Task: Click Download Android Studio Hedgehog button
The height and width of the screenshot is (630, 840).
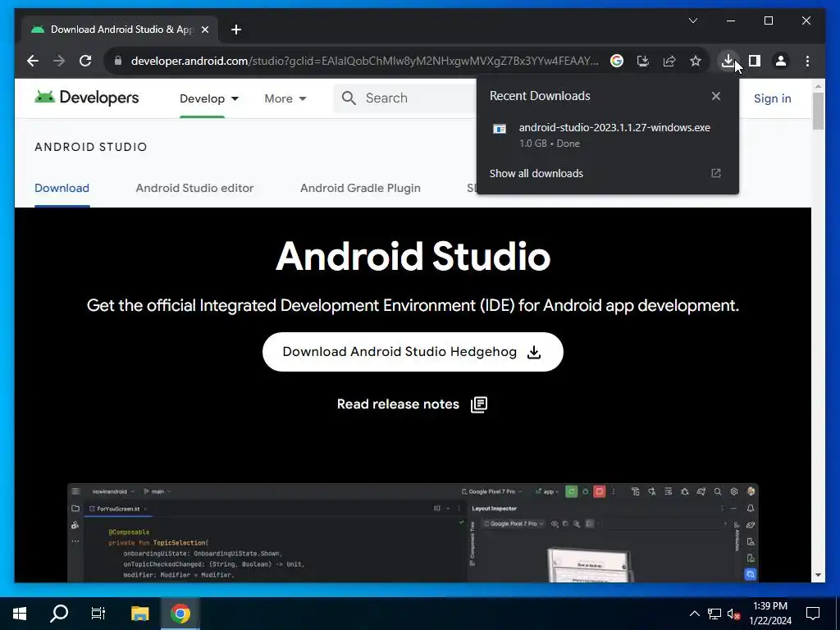Action: point(413,352)
